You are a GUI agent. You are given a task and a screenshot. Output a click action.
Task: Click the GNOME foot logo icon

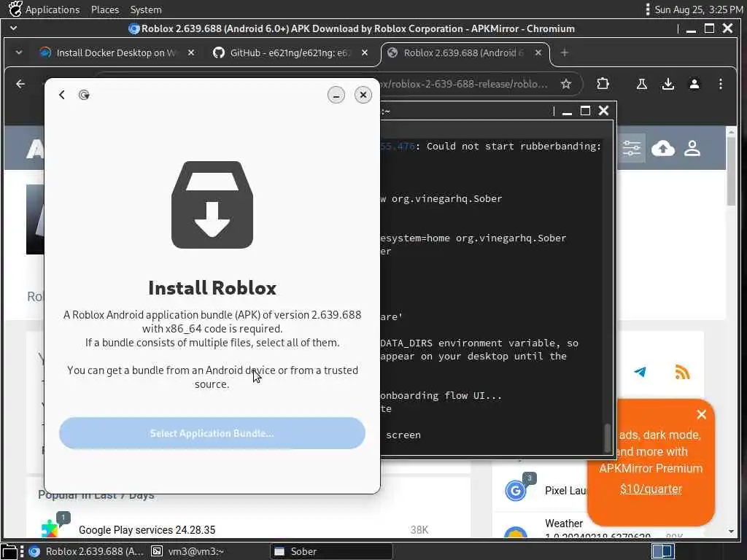(15, 9)
